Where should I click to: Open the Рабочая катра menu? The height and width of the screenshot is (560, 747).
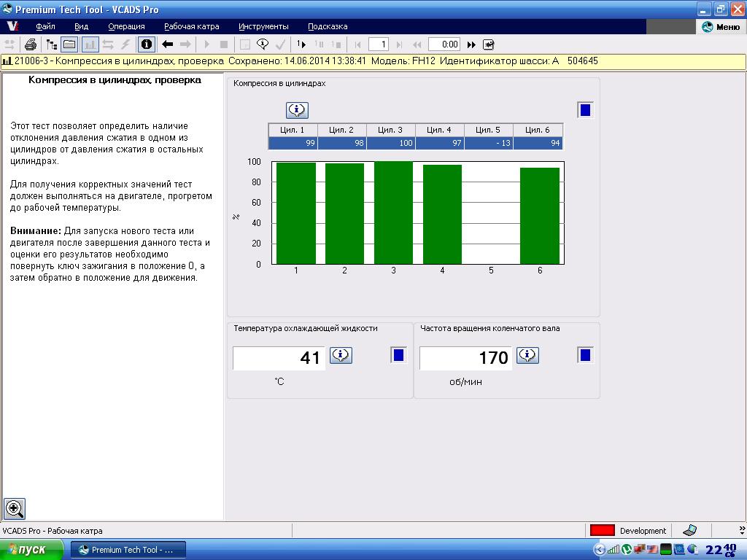click(192, 27)
